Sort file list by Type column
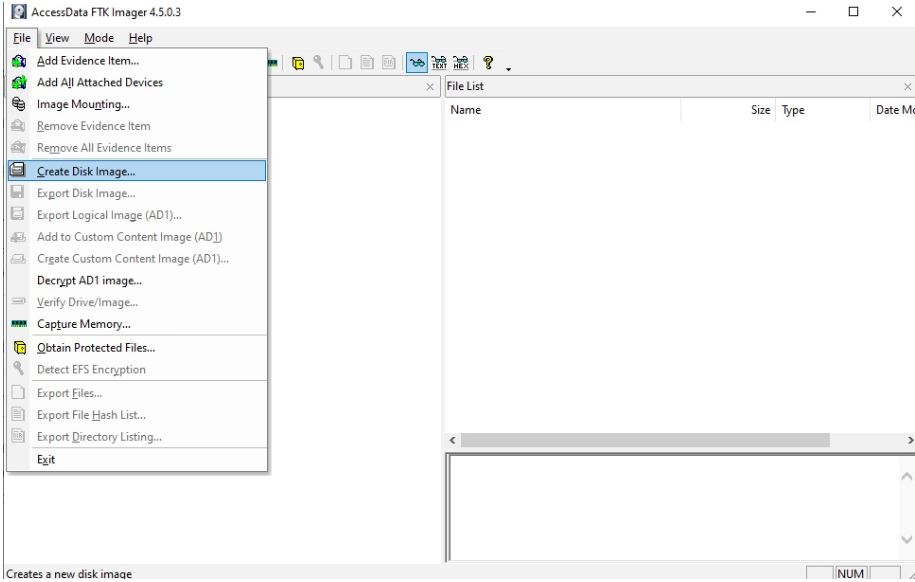The image size is (915, 582). 822,110
